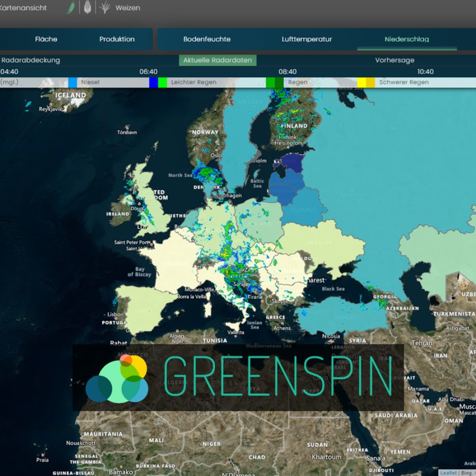Jump to the 10:40 time marker
The height and width of the screenshot is (476, 476).
coord(425,71)
